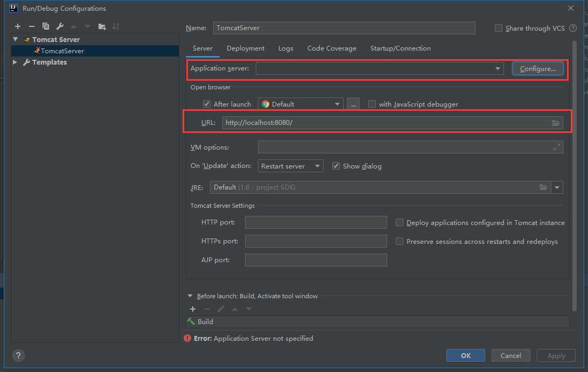Copy the selected configuration
This screenshot has height=372, width=588.
(x=46, y=26)
